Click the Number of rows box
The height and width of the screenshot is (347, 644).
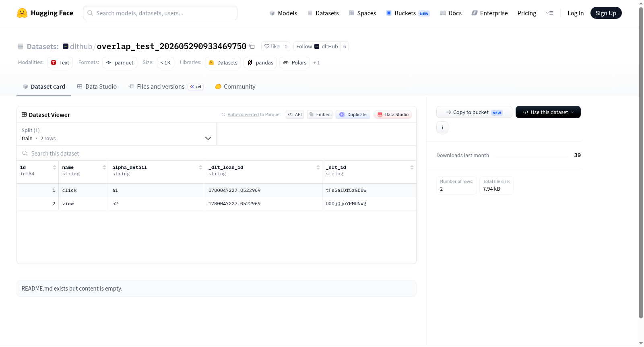click(456, 185)
